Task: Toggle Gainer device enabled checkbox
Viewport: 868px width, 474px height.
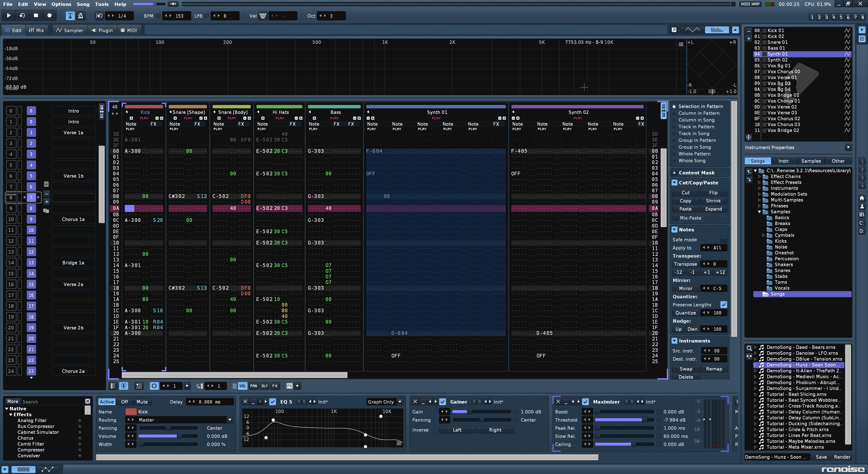Action: [x=442, y=402]
